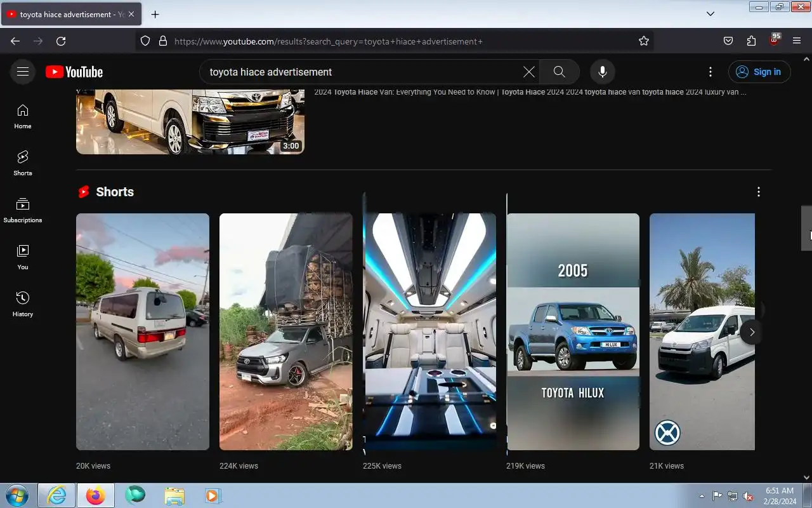Viewport: 812px width, 508px height.
Task: Click the page vertical scrollbar thumb
Action: [x=807, y=229]
